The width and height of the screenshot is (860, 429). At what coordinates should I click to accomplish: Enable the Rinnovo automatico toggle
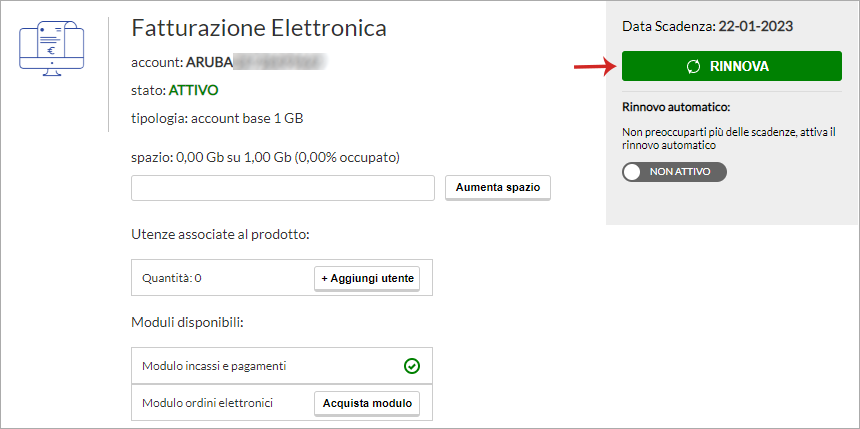click(x=674, y=172)
